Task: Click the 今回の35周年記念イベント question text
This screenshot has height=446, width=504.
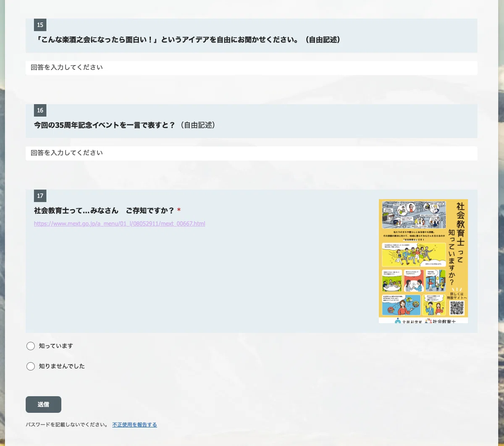Action: pos(125,125)
